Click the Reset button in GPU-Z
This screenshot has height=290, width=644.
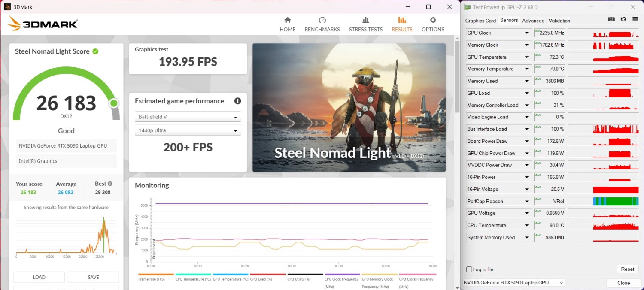click(x=627, y=269)
